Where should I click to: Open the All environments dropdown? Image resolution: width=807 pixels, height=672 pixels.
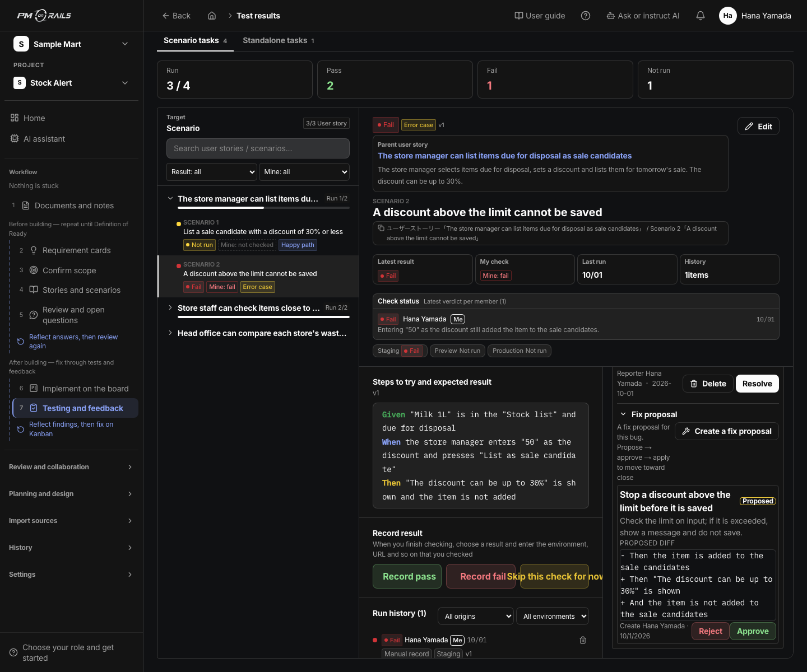pyautogui.click(x=553, y=616)
